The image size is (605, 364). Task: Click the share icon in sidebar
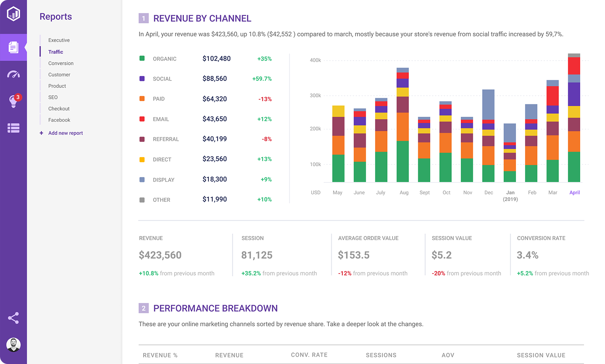click(x=13, y=318)
